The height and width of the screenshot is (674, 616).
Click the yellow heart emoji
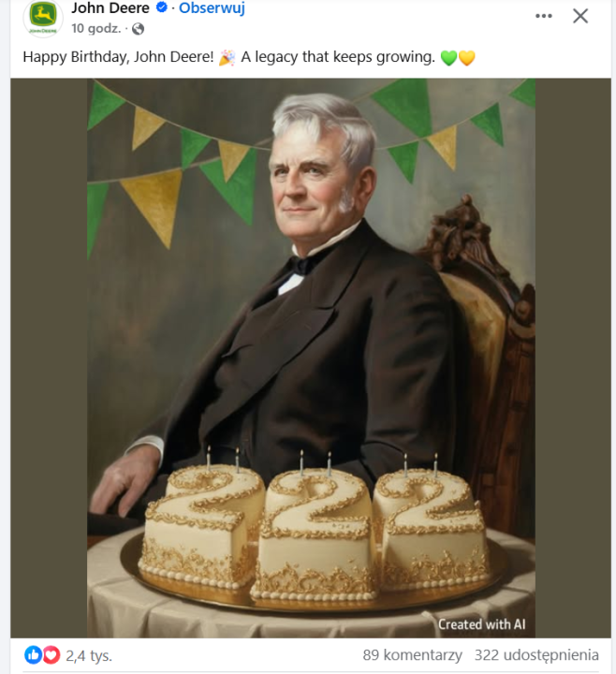click(x=467, y=58)
